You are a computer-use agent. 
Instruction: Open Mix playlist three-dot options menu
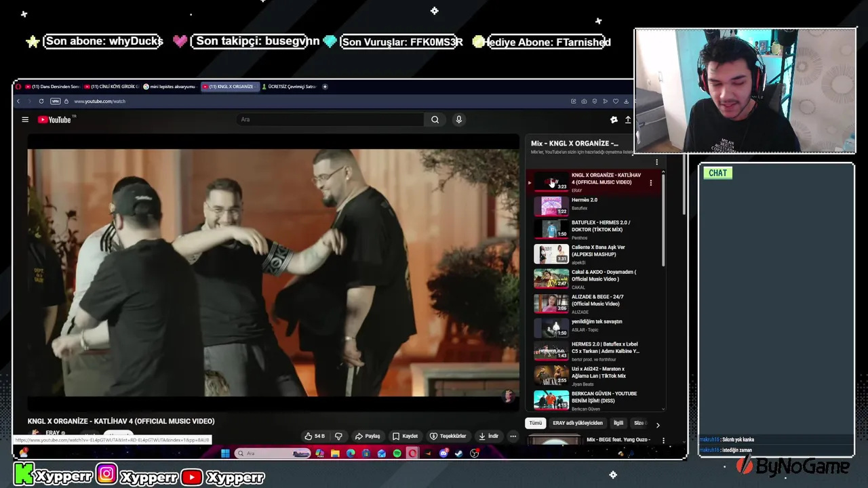656,162
